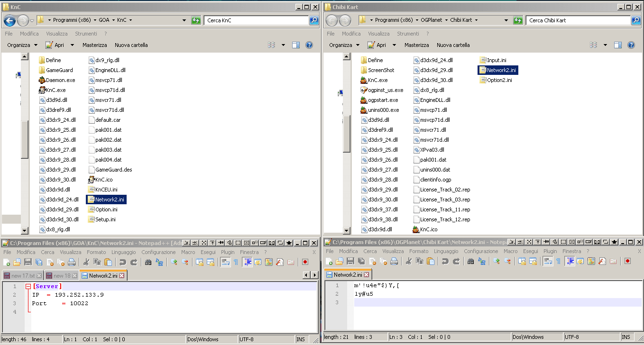Open Visualizza menu in Chibi Kart Explorer

(379, 34)
